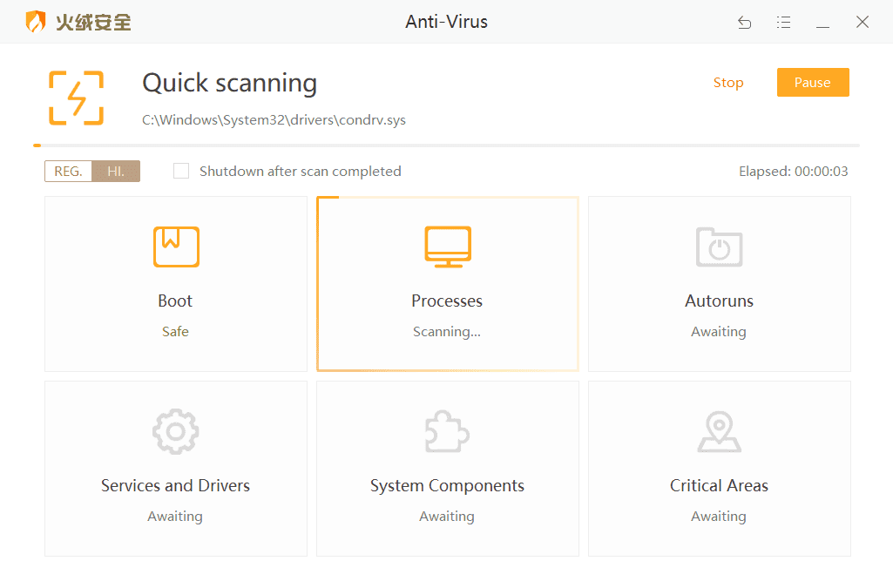Click the Processes monitor icon
Image resolution: width=893 pixels, height=588 pixels.
pyautogui.click(x=448, y=247)
